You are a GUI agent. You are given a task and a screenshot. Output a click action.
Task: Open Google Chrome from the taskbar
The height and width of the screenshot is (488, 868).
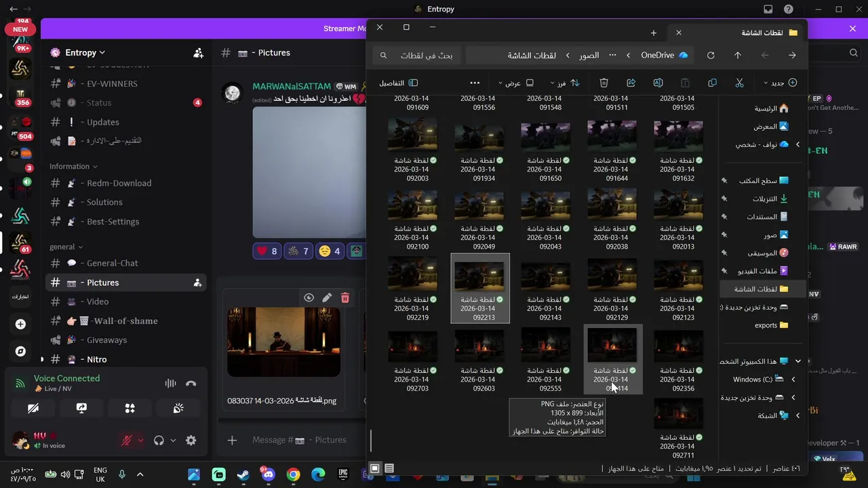(293, 475)
